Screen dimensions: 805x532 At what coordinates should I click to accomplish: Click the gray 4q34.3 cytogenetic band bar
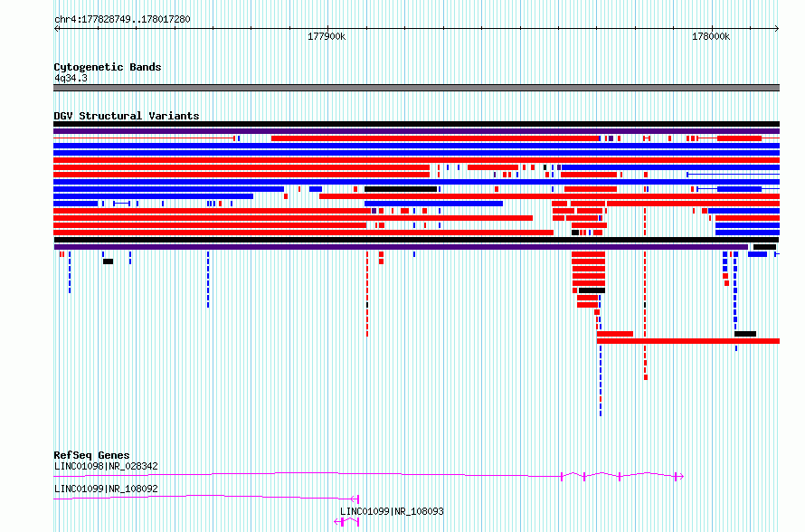tap(416, 88)
